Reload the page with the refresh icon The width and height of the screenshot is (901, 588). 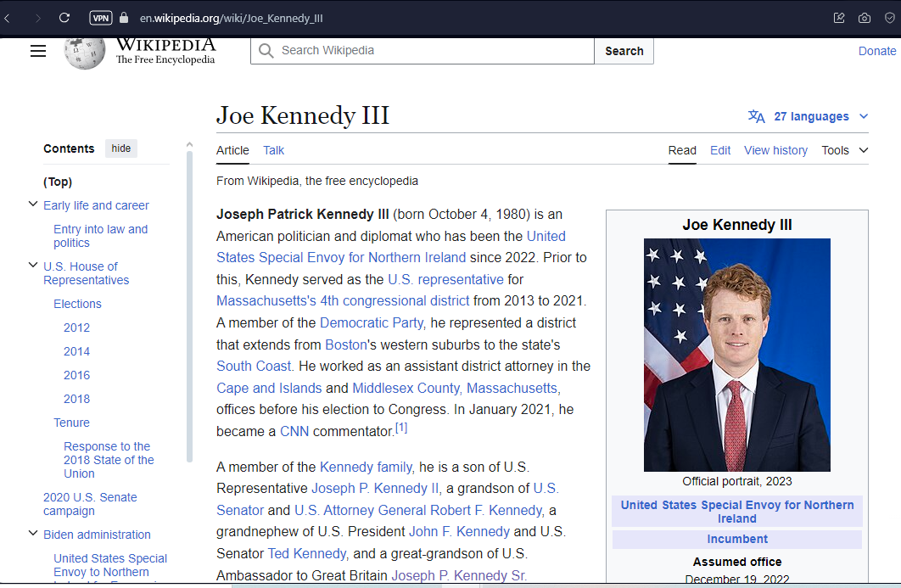64,18
